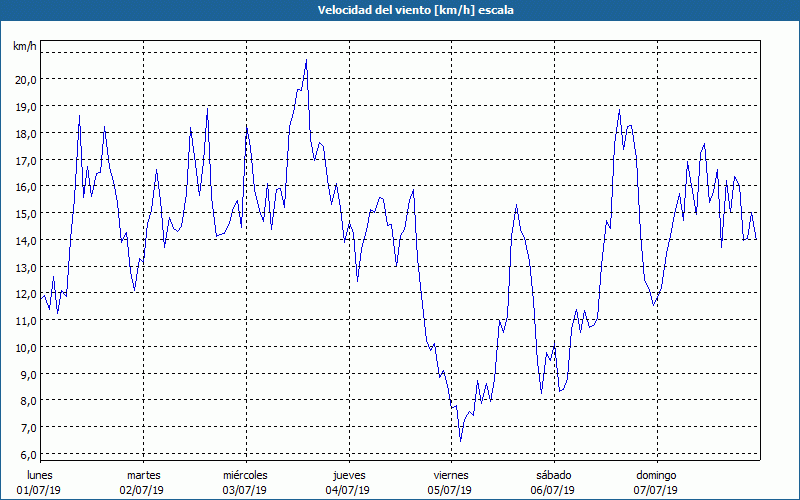Click the 'martes' day label
800x500 pixels.
click(x=144, y=475)
